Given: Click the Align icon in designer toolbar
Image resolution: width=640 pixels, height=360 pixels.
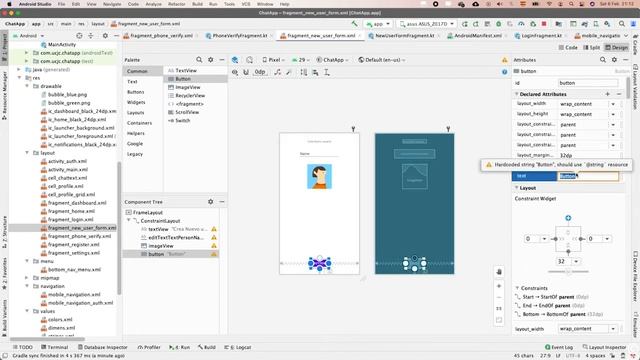Looking at the screenshot, I should tap(315, 72).
